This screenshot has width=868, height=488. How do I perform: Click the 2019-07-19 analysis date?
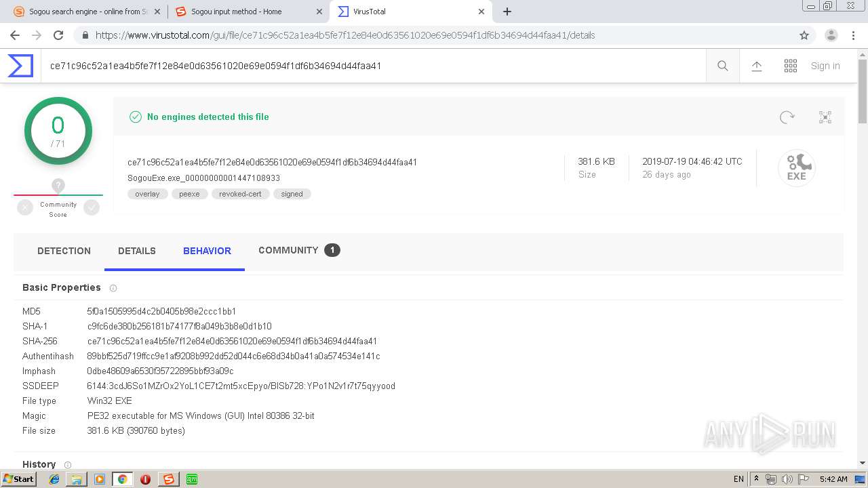(692, 161)
